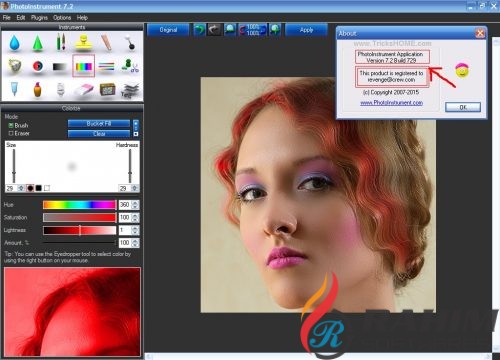Image resolution: width=500 pixels, height=360 pixels.
Task: Open the Help menu
Action: (82, 18)
